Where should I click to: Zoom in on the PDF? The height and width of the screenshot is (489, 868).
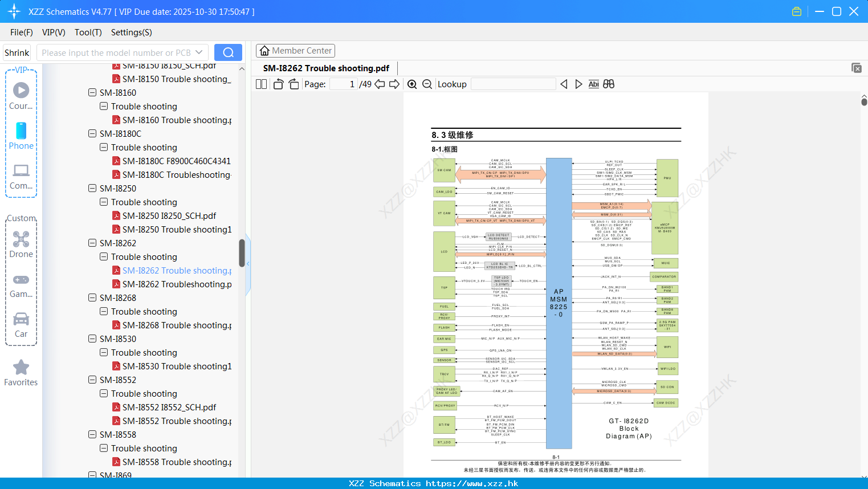[x=412, y=84]
